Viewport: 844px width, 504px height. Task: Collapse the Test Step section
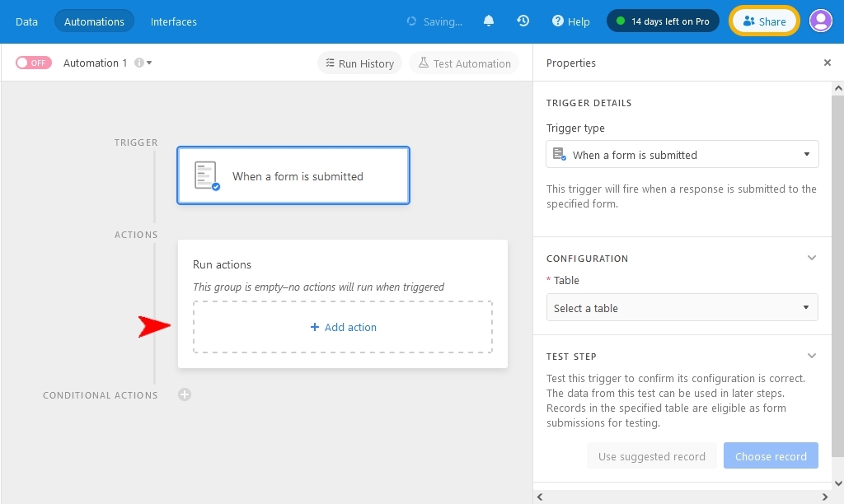click(x=812, y=355)
